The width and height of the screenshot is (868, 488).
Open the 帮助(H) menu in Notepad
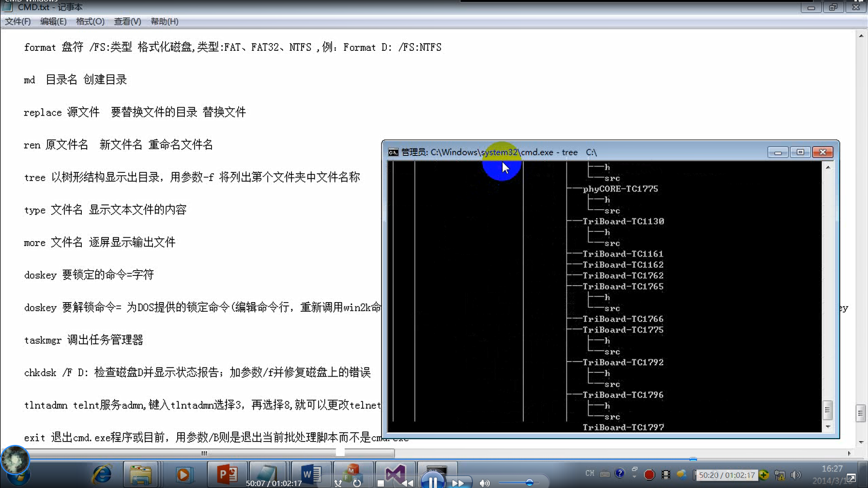coord(165,21)
